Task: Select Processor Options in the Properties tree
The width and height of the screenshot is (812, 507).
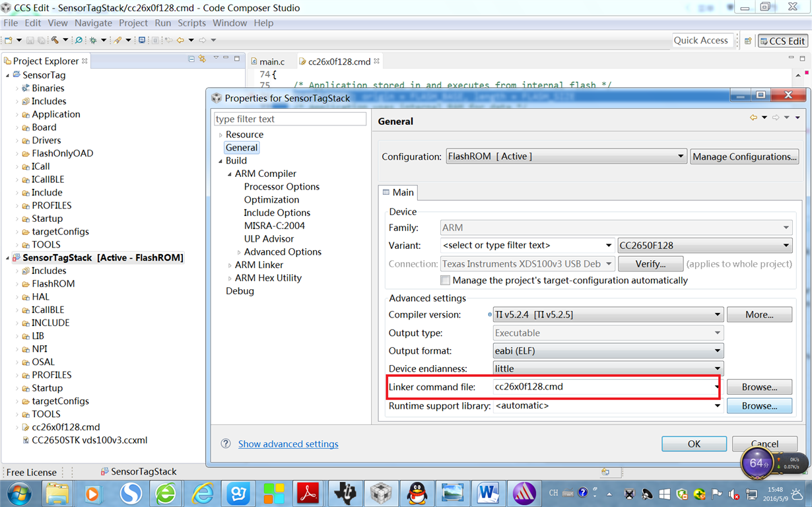Action: (x=281, y=187)
